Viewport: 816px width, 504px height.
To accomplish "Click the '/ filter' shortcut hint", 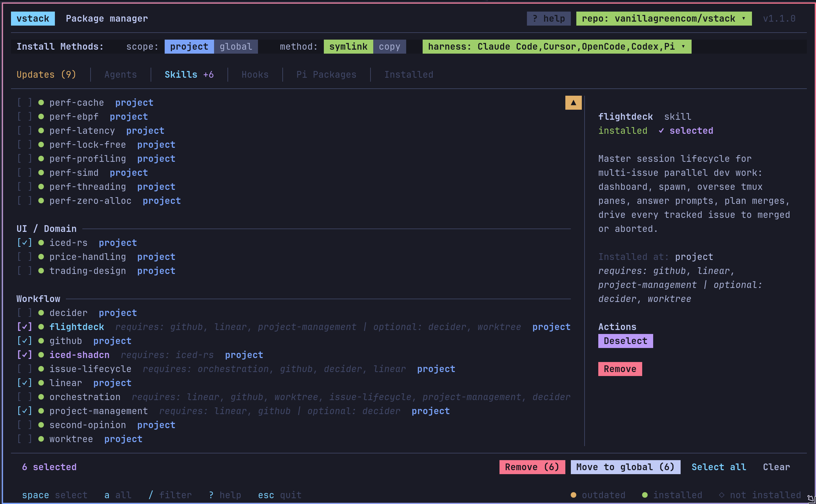I will tap(170, 495).
